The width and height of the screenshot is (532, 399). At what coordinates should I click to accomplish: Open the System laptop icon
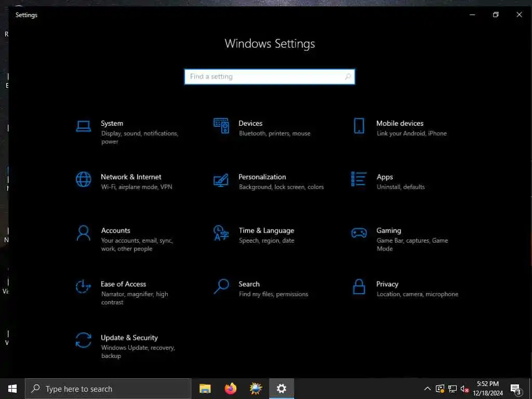pyautogui.click(x=83, y=127)
